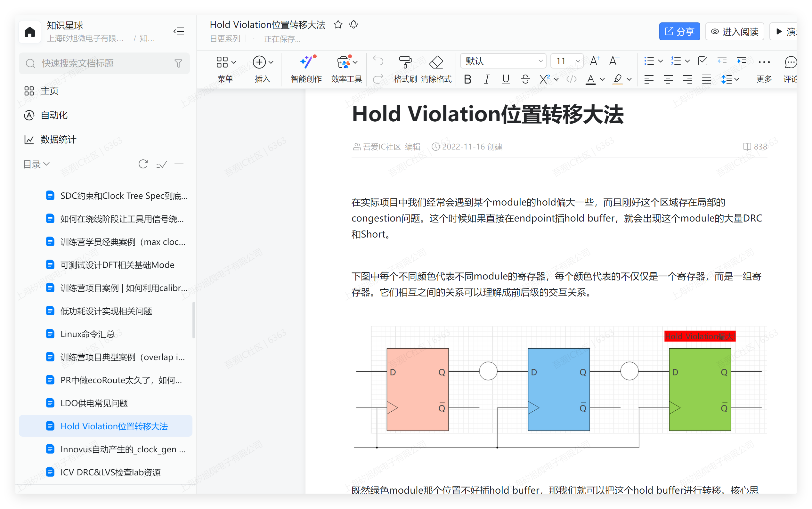
Task: Refresh the directory list
Action: [x=143, y=164]
